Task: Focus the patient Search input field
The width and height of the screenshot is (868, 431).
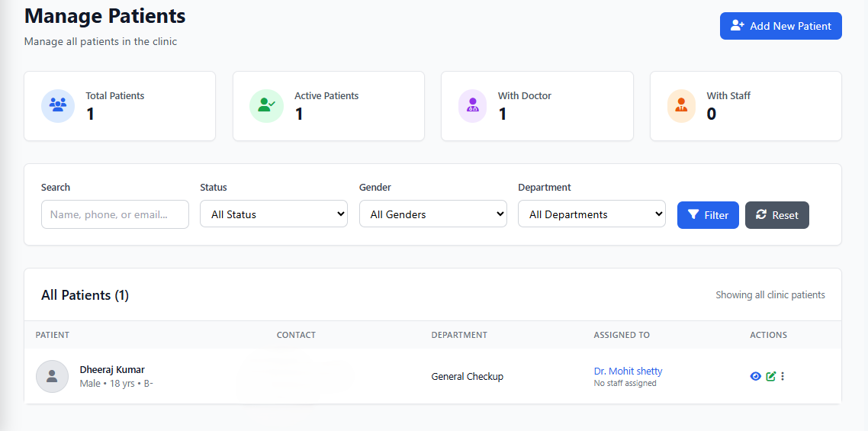Action: pos(115,214)
